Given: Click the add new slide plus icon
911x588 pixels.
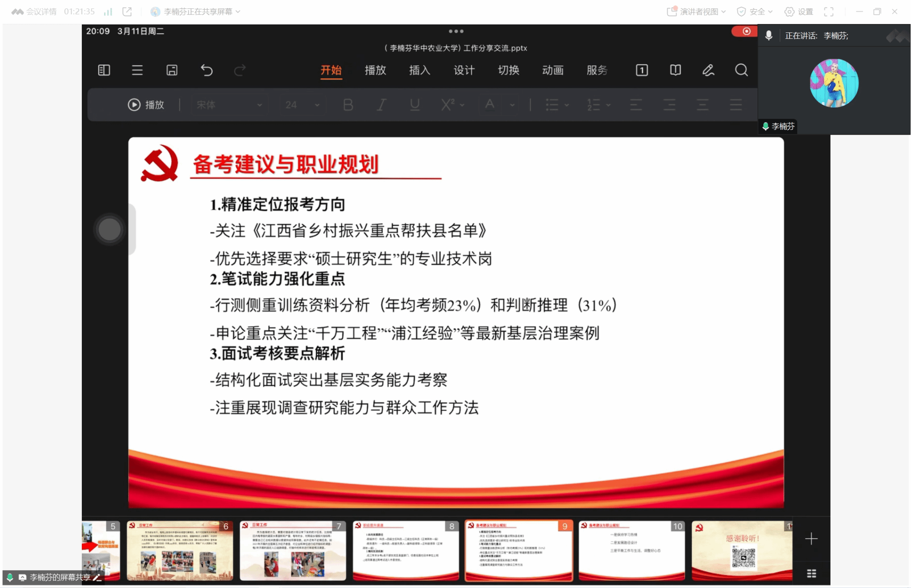Looking at the screenshot, I should tap(811, 539).
